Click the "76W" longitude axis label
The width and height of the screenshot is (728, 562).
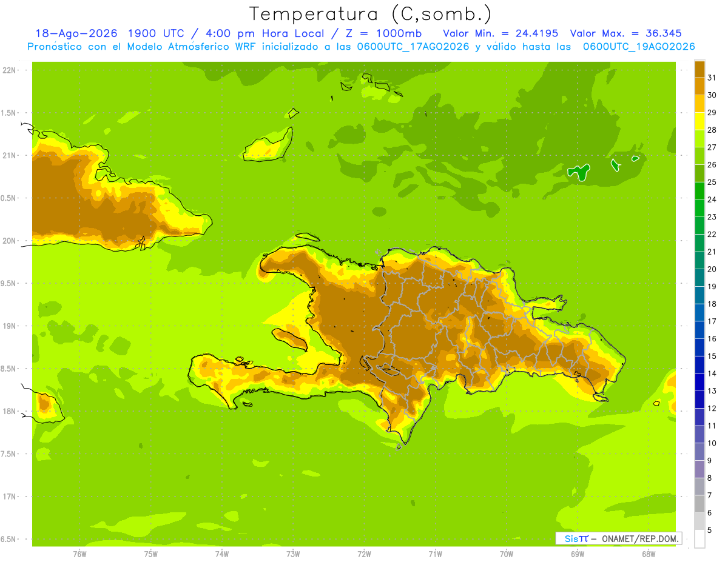click(79, 554)
